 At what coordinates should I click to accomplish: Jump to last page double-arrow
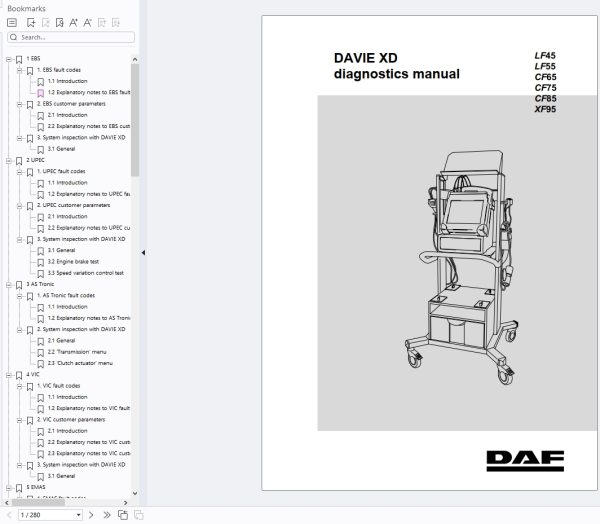[107, 515]
